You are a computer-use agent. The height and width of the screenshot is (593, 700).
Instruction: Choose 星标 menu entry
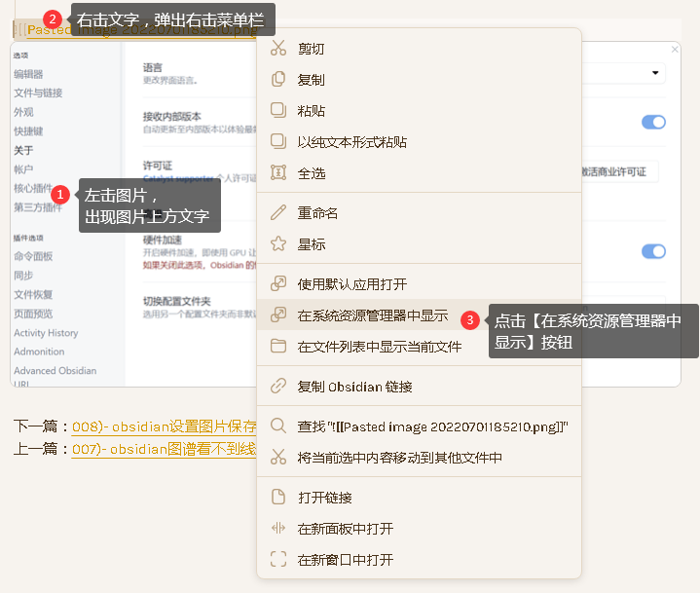tap(419, 243)
